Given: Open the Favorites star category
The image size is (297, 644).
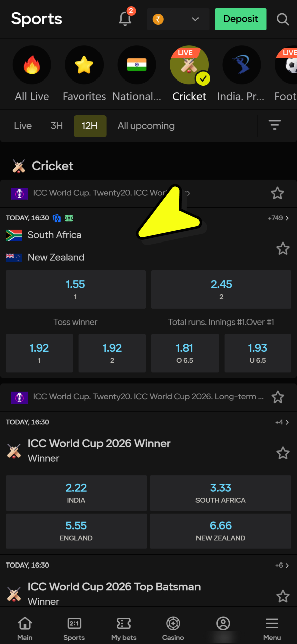Looking at the screenshot, I should pos(84,64).
